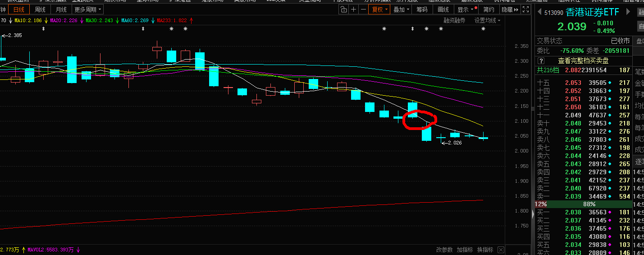
Task: Click the current price 2.039
Action: pyautogui.click(x=571, y=26)
